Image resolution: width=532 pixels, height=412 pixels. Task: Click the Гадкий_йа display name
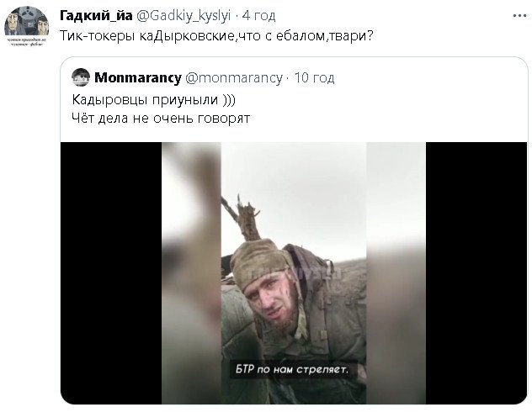(x=96, y=16)
